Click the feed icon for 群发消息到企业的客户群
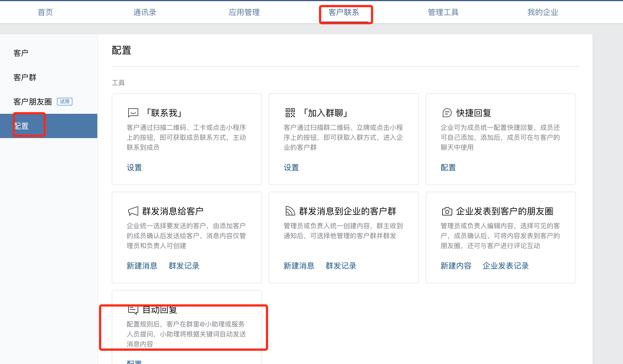Image resolution: width=623 pixels, height=364 pixels. click(290, 211)
